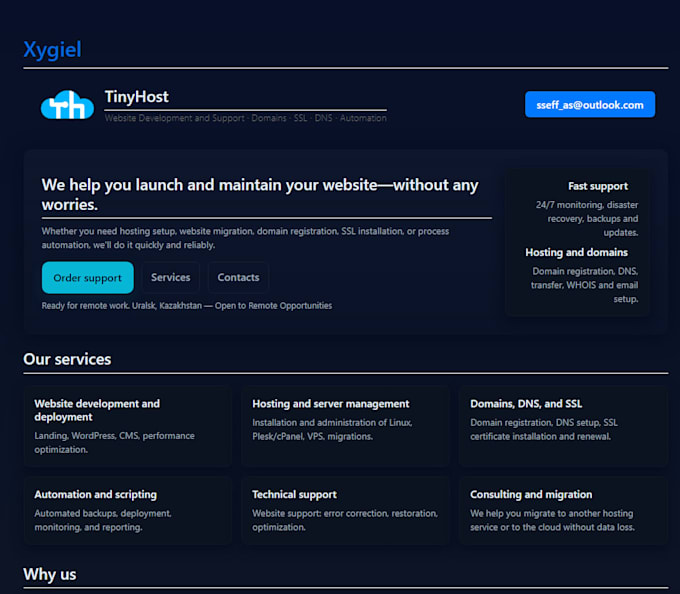Image resolution: width=680 pixels, height=594 pixels.
Task: Click the 'Consulting and migration' card title
Action: 531,494
